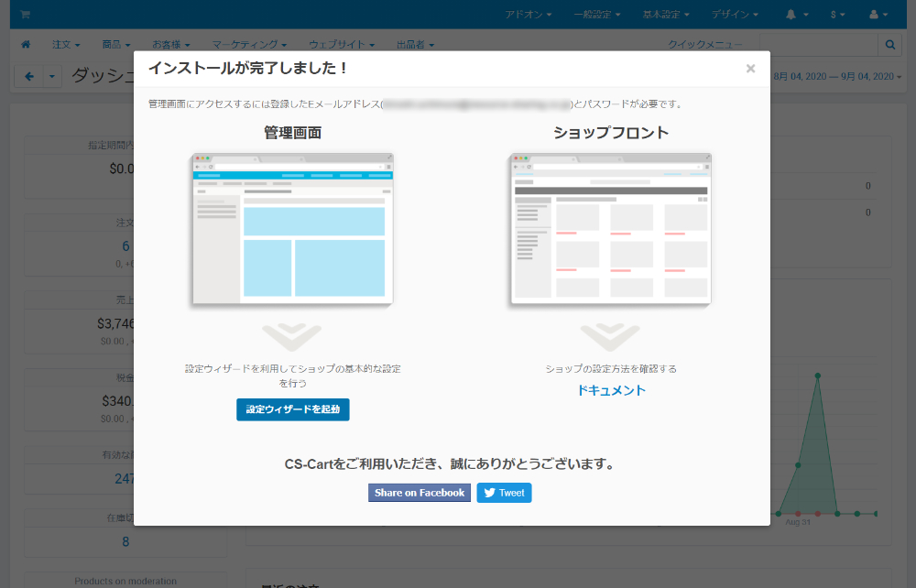
Task: Open dropdown arrow beside back button
Action: click(52, 76)
